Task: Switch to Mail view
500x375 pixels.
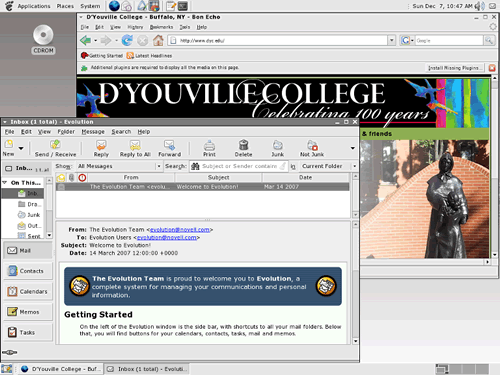Action: click(x=28, y=250)
